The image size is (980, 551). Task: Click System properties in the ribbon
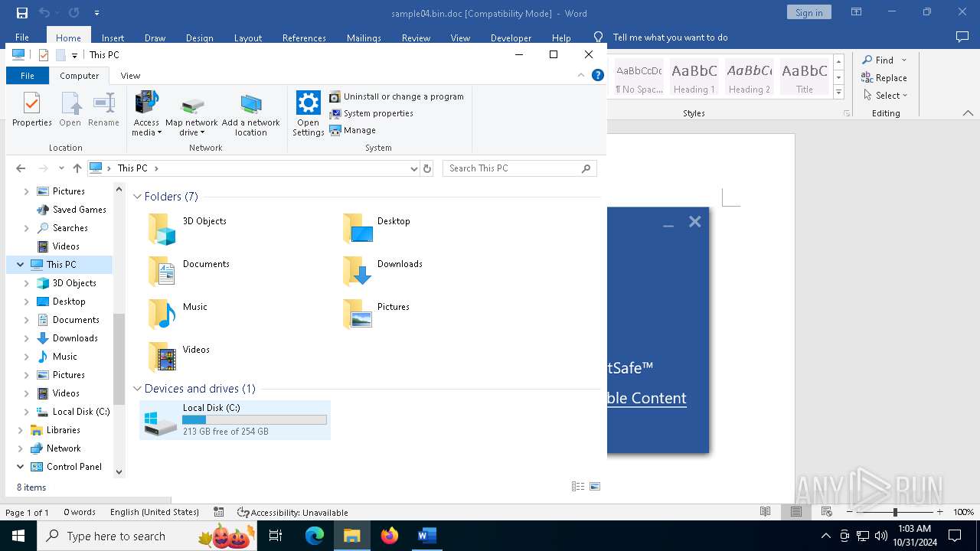point(371,113)
